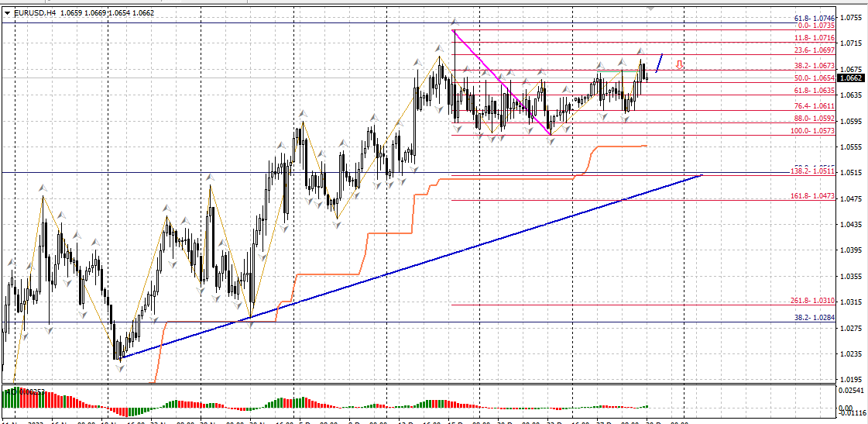
Task: Click the EURUSD,H4 chart title text
Action: click(29, 12)
